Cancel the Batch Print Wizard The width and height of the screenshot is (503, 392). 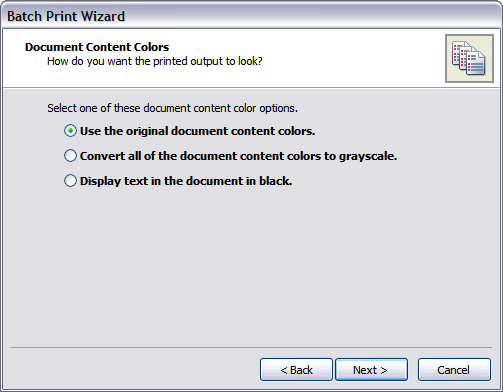[x=454, y=370]
